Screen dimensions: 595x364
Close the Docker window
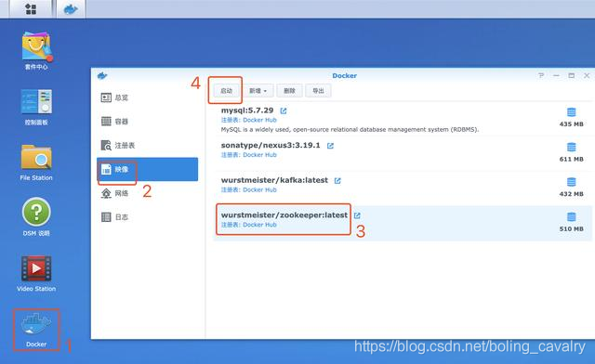click(x=587, y=75)
